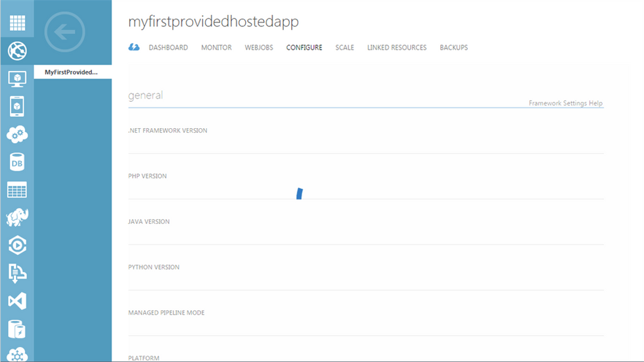Open the Storage table grid icon
This screenshot has width=644, height=362.
click(x=17, y=190)
